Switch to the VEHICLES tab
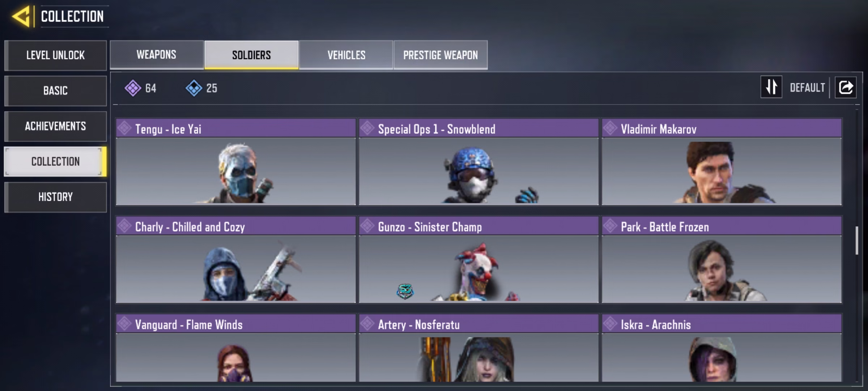The width and height of the screenshot is (868, 391). point(346,55)
